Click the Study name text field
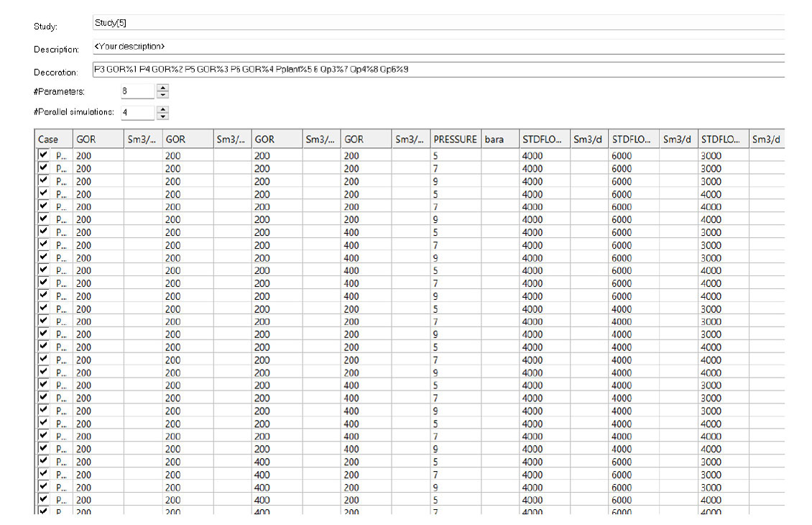The width and height of the screenshot is (812, 525). (438, 23)
